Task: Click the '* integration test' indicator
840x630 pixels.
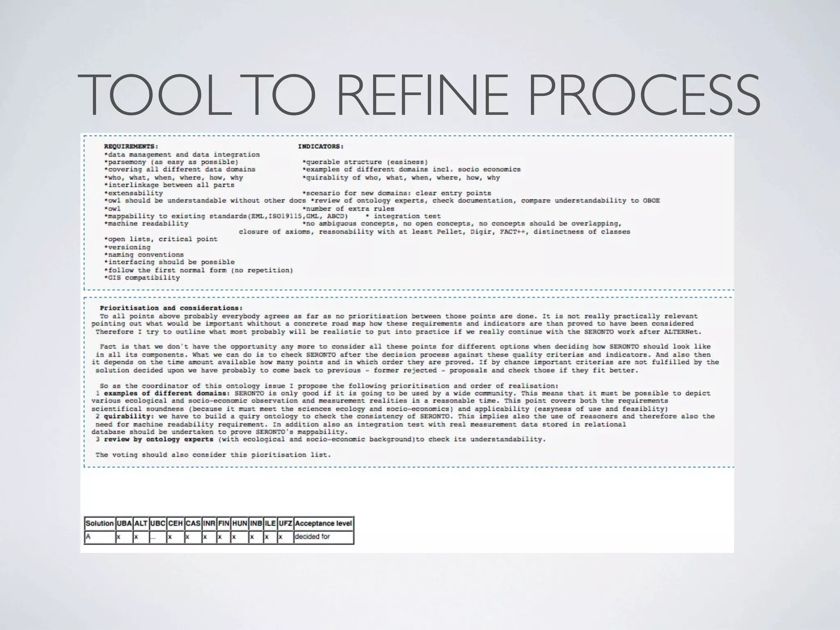Action: 403,216
